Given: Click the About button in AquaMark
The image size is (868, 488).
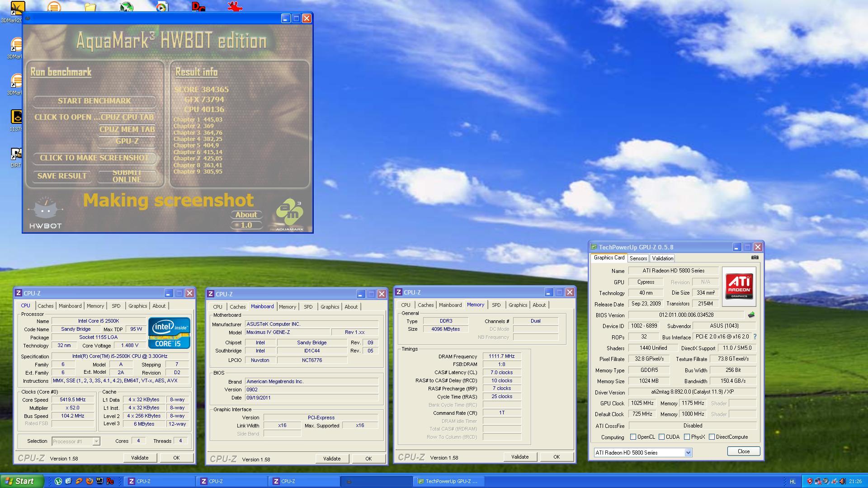Looking at the screenshot, I should point(246,215).
